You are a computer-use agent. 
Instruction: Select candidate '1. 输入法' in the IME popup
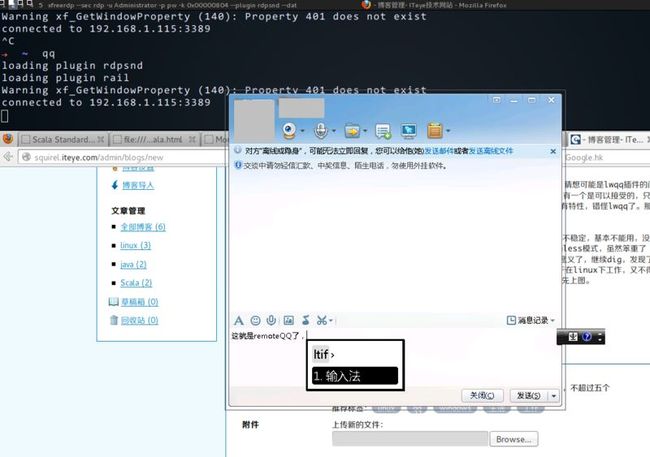click(x=355, y=376)
